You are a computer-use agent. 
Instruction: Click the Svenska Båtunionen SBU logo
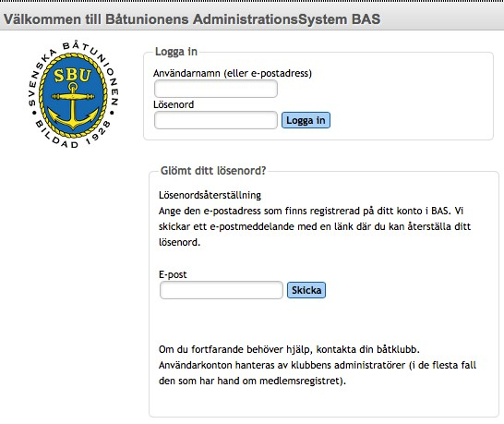[73, 94]
